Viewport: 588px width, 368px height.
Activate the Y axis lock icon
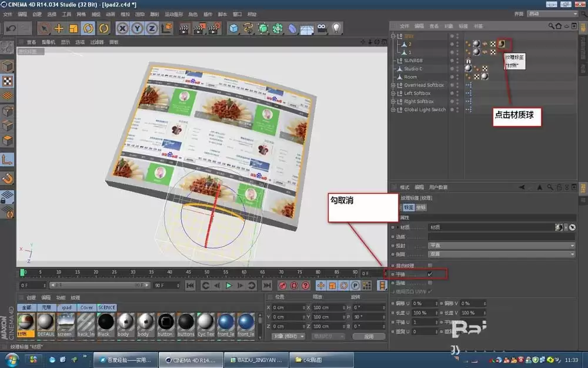tap(136, 28)
